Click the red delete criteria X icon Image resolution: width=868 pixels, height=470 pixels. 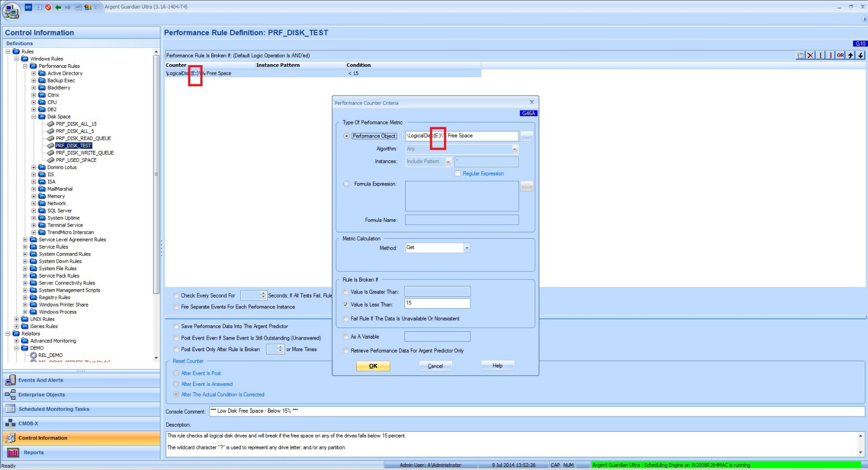point(810,55)
